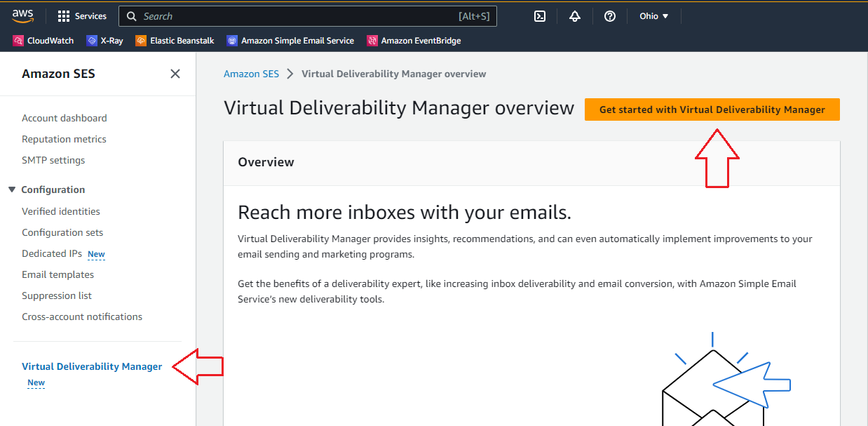Collapse the Configuration section
Image resolution: width=868 pixels, height=426 pixels.
coord(11,189)
